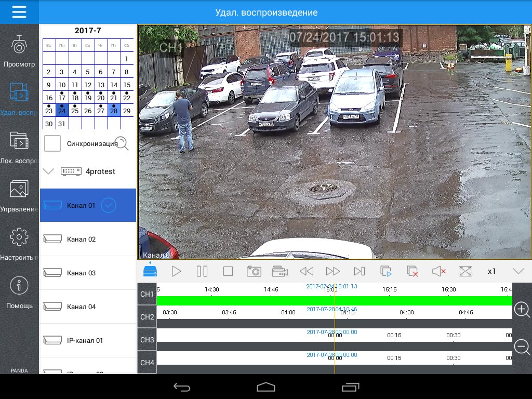
Task: Select calendar date 17
Action: click(x=62, y=97)
